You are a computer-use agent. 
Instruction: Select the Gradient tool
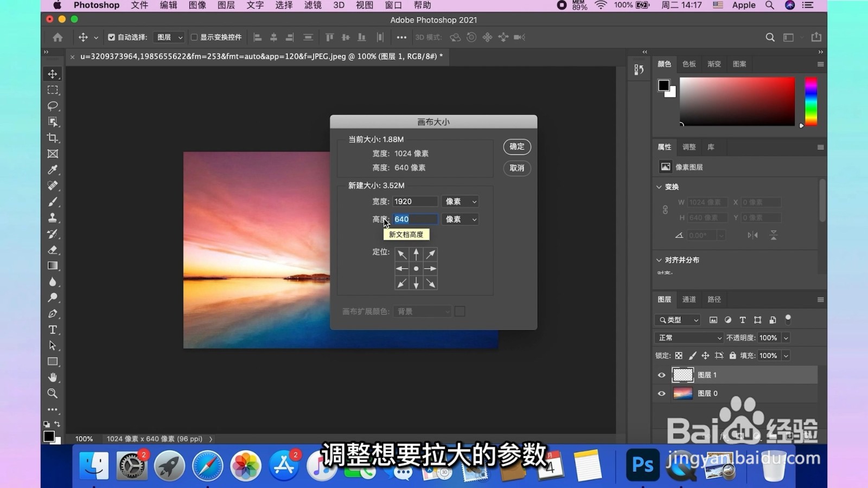point(53,266)
